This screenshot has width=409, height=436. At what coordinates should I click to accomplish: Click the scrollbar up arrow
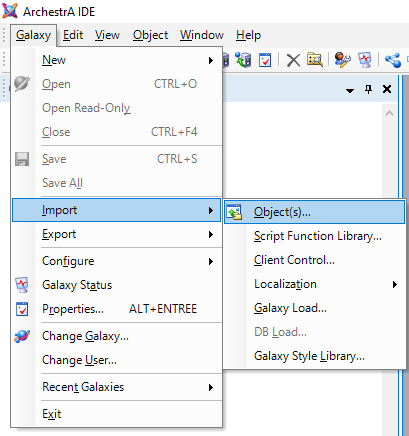(x=389, y=113)
